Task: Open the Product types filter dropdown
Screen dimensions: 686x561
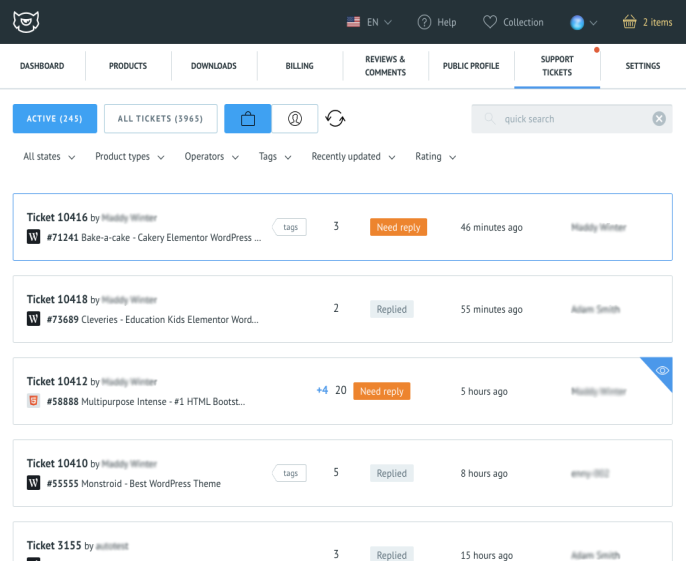Action: [129, 157]
